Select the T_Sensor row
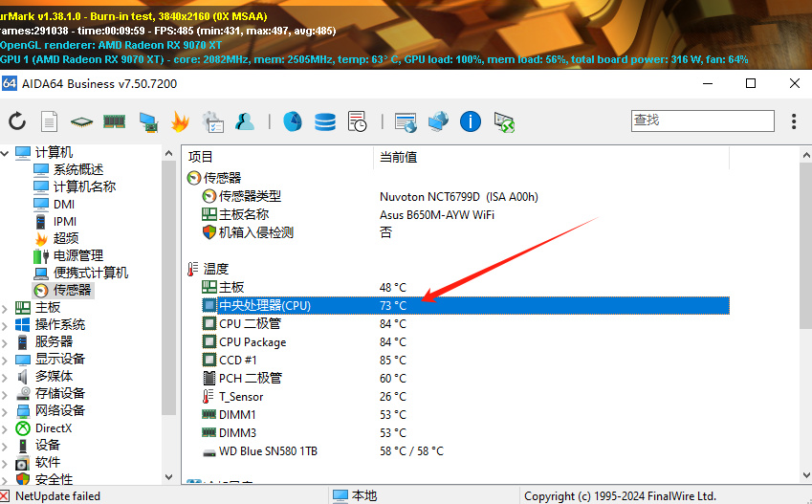The height and width of the screenshot is (504, 812). [x=457, y=397]
